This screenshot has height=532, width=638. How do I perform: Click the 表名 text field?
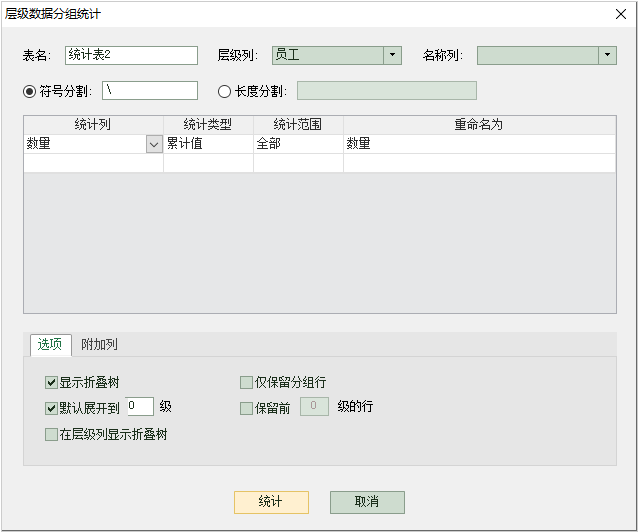pos(131,55)
